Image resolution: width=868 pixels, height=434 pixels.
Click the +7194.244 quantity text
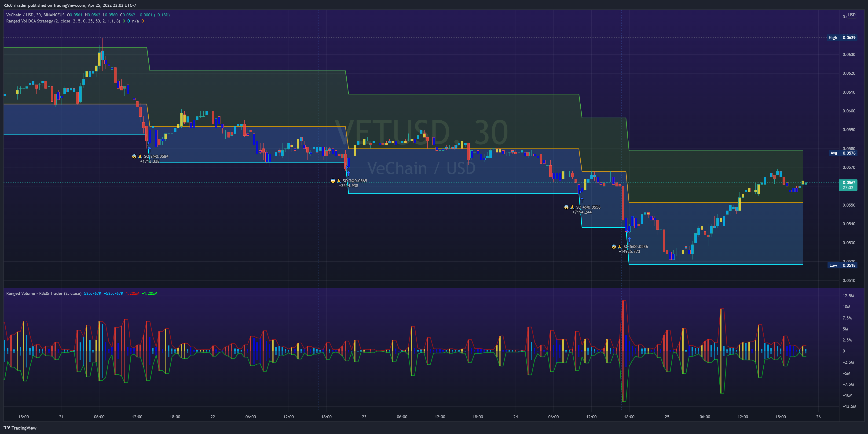tap(582, 212)
